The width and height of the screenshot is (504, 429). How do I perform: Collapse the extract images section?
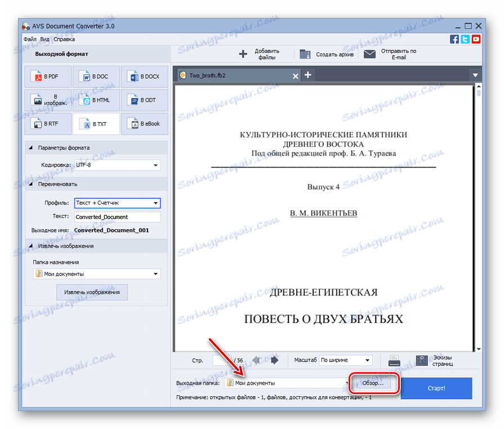pos(31,246)
